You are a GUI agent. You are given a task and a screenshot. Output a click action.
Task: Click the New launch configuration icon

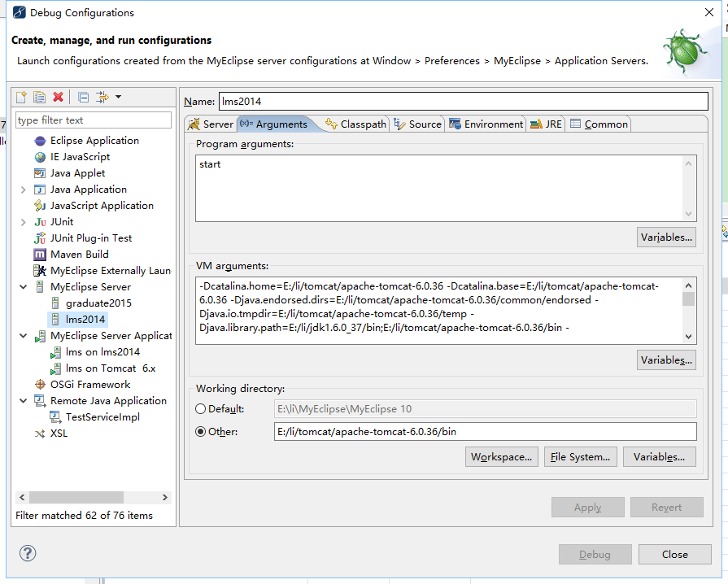click(x=21, y=97)
